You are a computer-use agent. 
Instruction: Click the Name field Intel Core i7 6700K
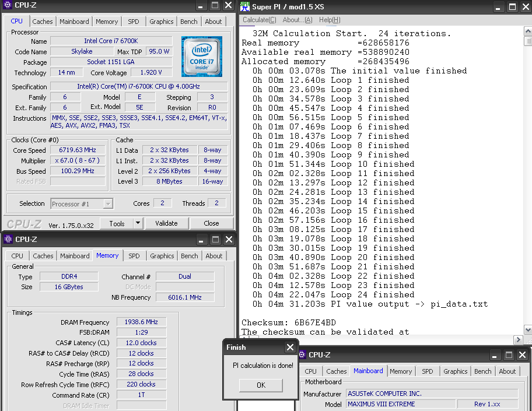[111, 41]
